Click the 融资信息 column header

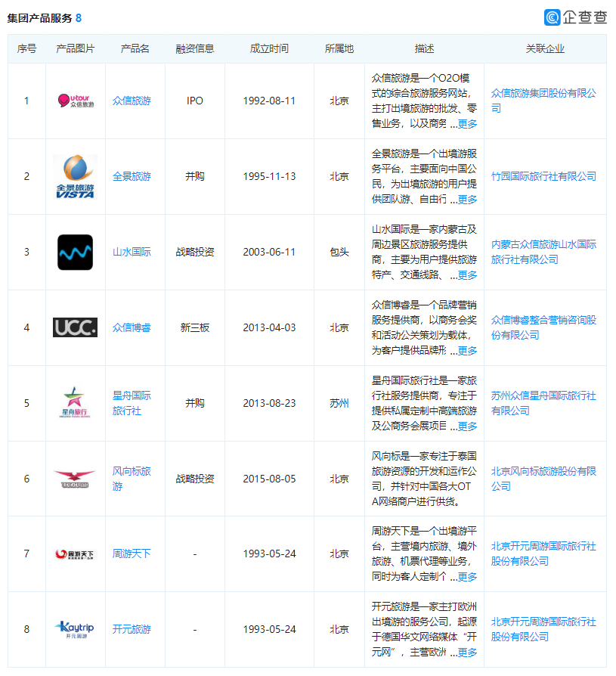coord(195,48)
